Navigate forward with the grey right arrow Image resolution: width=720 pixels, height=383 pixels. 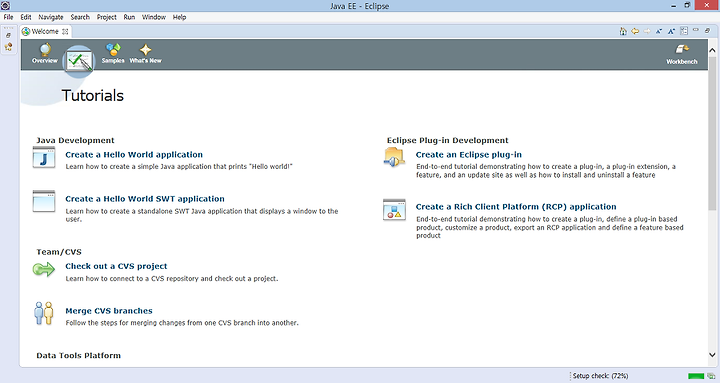[x=647, y=31]
